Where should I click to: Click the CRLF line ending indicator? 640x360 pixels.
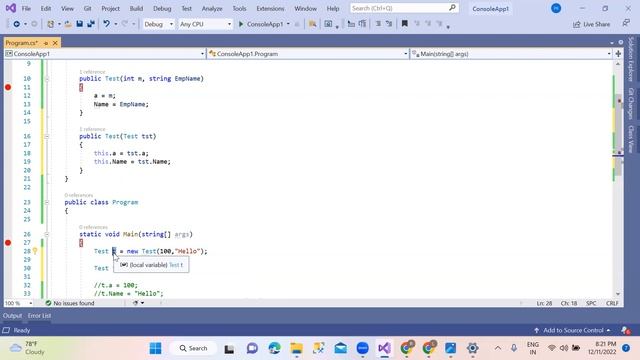click(612, 303)
